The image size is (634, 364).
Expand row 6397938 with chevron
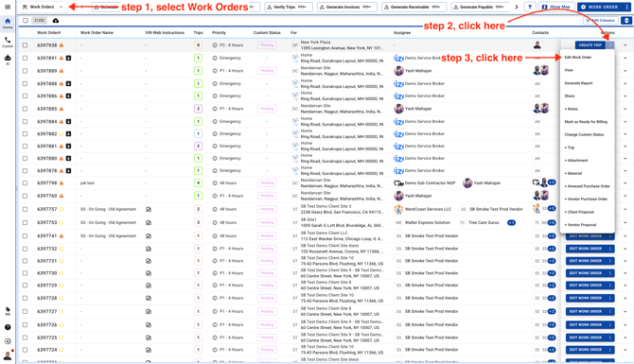[x=625, y=45]
